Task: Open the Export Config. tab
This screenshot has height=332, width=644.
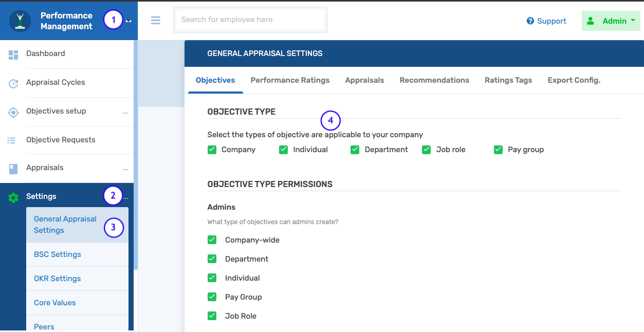Action: click(574, 80)
